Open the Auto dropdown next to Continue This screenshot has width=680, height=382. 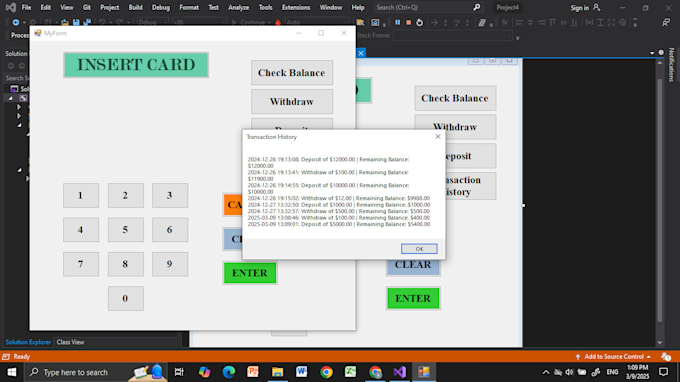317,22
